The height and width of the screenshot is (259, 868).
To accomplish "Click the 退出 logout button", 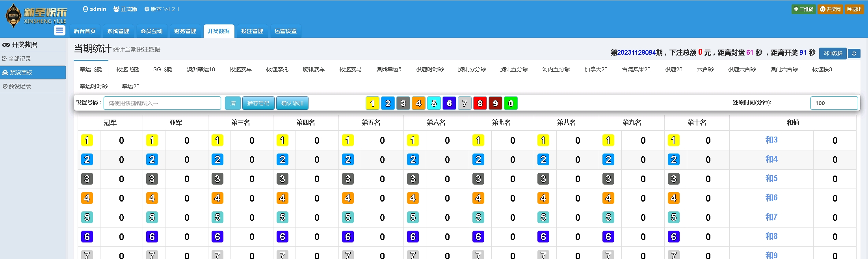I will click(x=854, y=9).
